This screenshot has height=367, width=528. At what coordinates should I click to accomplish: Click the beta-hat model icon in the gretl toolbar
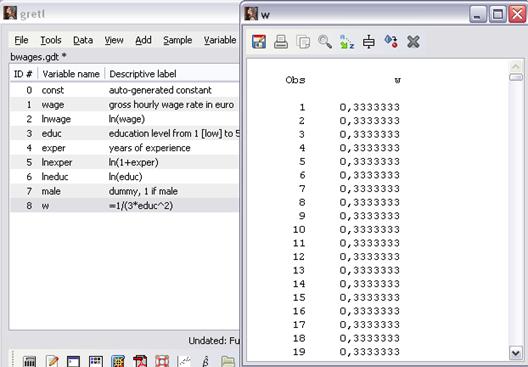206,361
